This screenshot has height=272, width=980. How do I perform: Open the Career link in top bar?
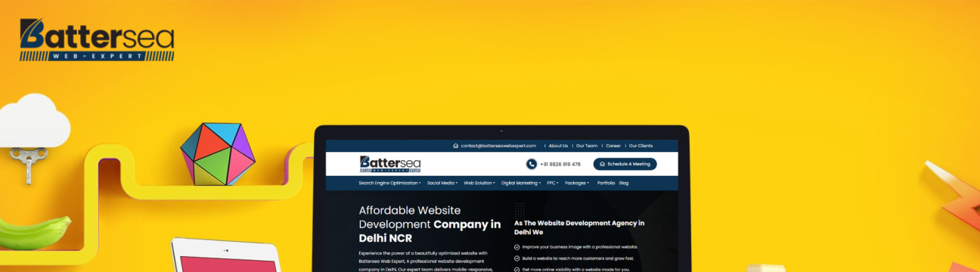[x=613, y=146]
